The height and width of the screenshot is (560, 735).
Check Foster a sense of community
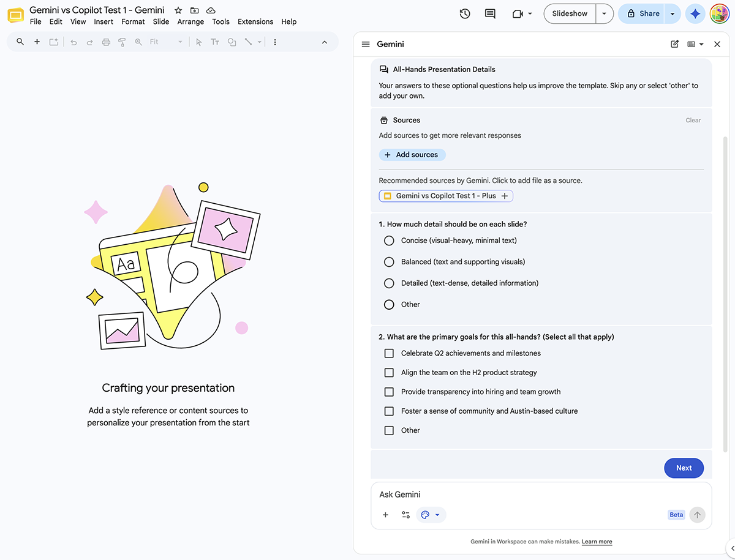[x=389, y=411]
